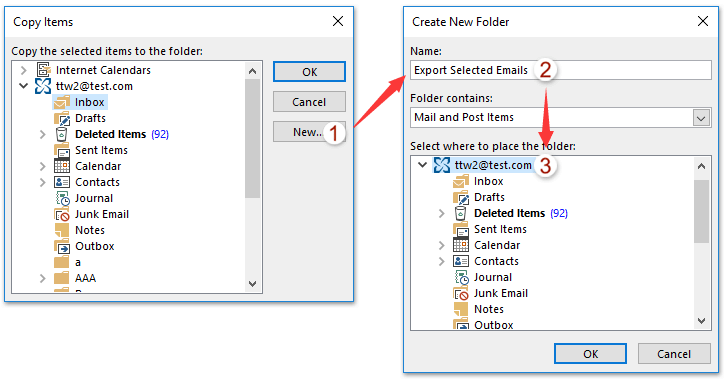Click Deleted Items trash icon in Copy Items

tap(61, 134)
